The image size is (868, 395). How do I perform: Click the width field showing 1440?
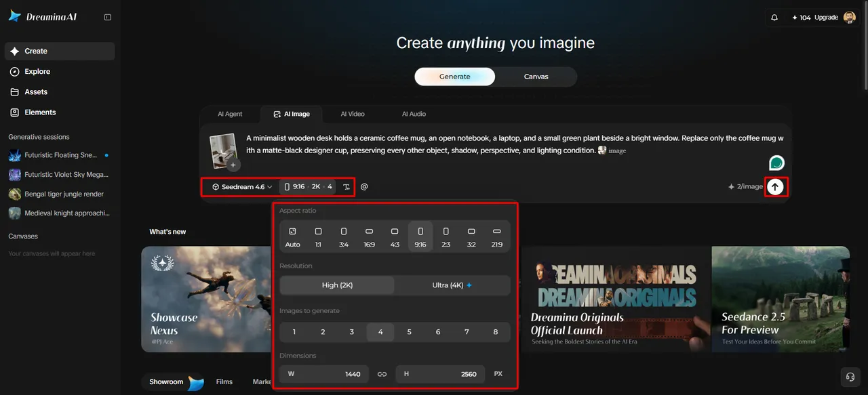[324, 374]
